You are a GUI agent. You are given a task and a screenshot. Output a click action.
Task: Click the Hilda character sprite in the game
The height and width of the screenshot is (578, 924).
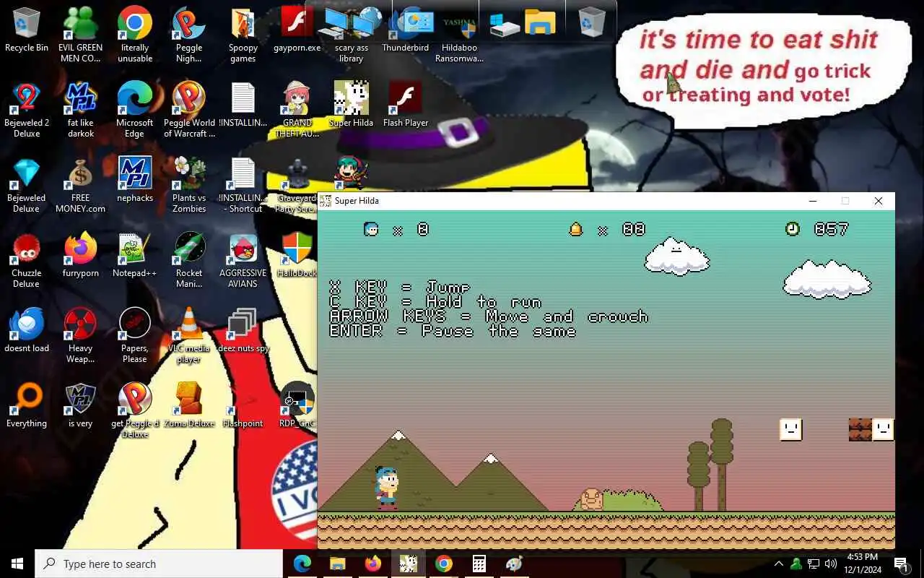[386, 488]
